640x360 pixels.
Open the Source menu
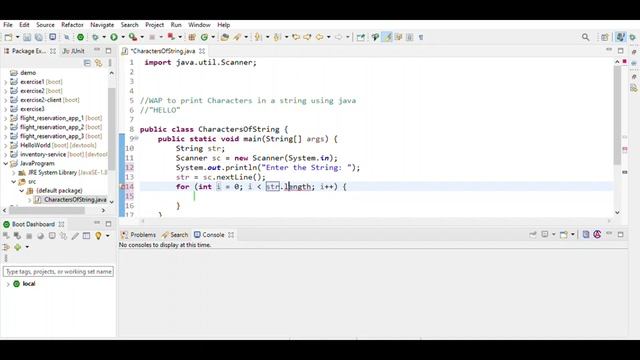click(x=45, y=25)
